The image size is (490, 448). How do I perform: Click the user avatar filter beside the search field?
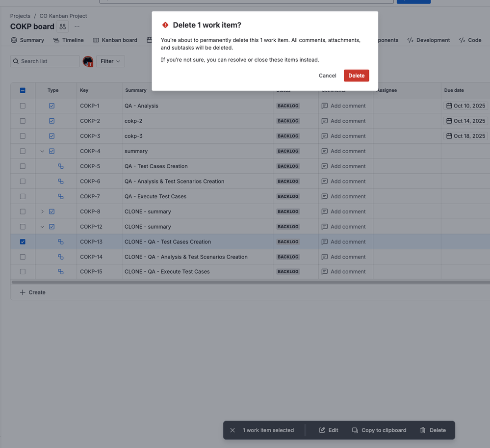[x=88, y=61]
